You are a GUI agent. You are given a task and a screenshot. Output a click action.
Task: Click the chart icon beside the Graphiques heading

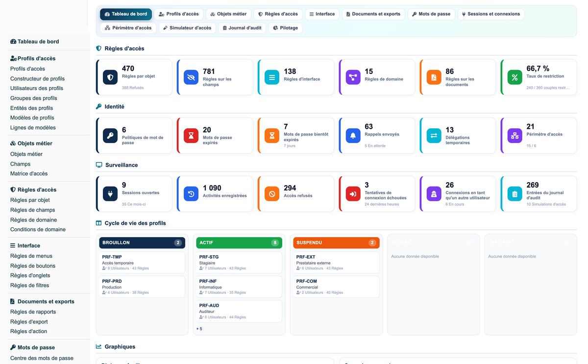click(98, 346)
